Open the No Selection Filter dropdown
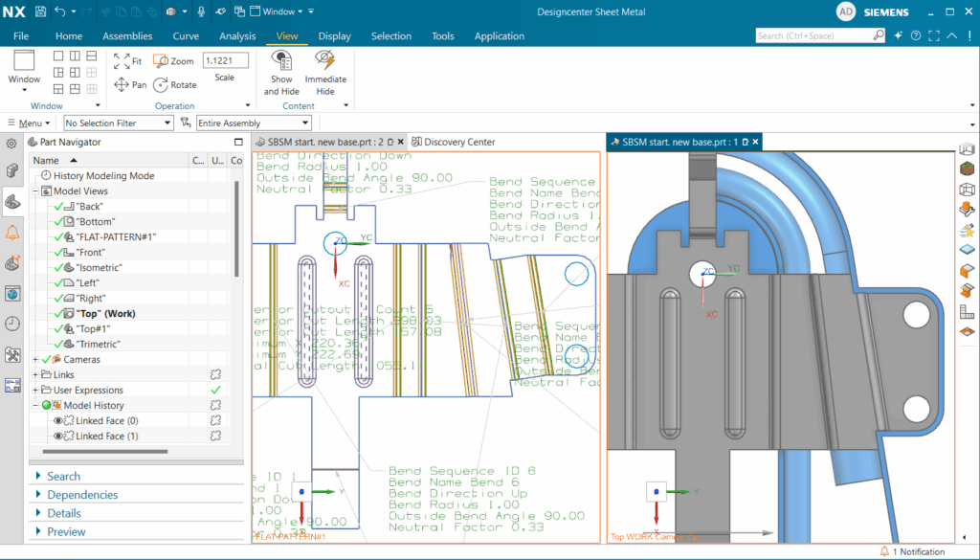 click(118, 123)
